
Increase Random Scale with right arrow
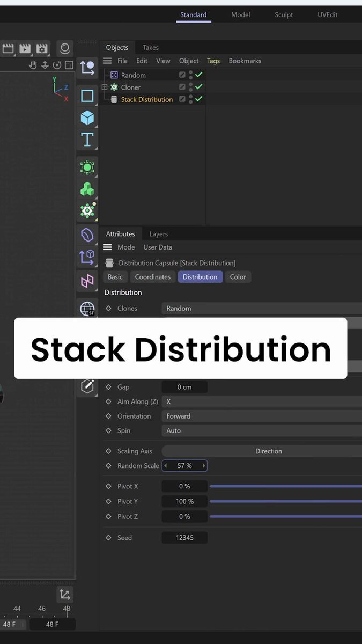[x=204, y=466]
